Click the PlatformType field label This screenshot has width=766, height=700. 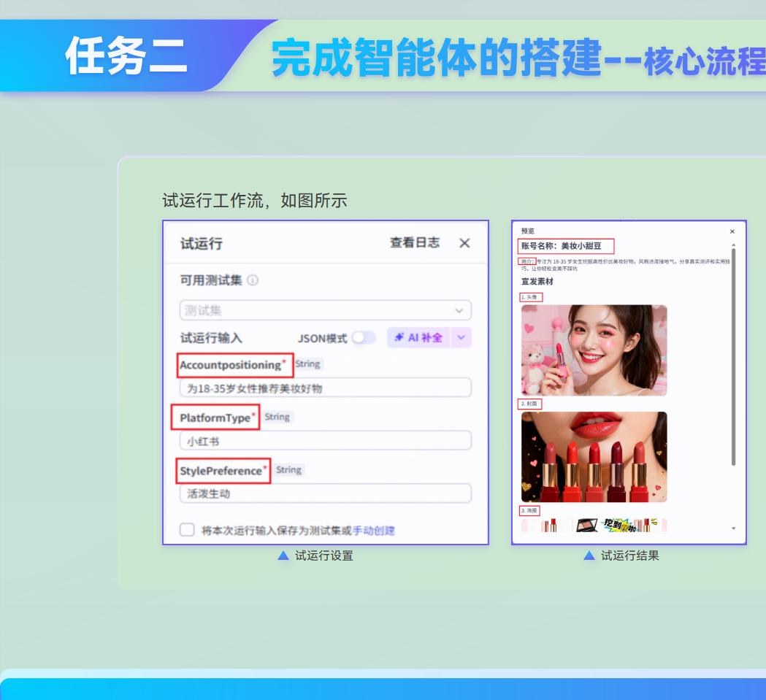click(x=215, y=418)
